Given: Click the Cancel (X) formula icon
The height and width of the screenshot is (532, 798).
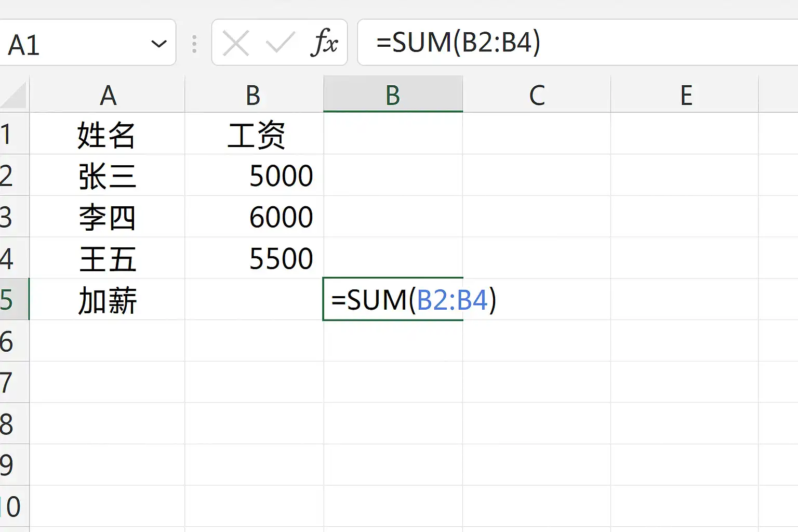Looking at the screenshot, I should [236, 43].
